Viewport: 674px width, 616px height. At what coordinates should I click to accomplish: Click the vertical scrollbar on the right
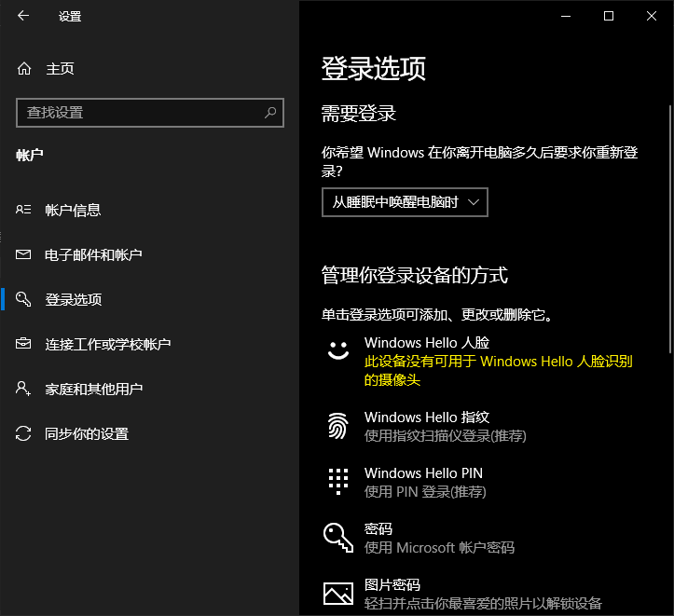coord(670,229)
